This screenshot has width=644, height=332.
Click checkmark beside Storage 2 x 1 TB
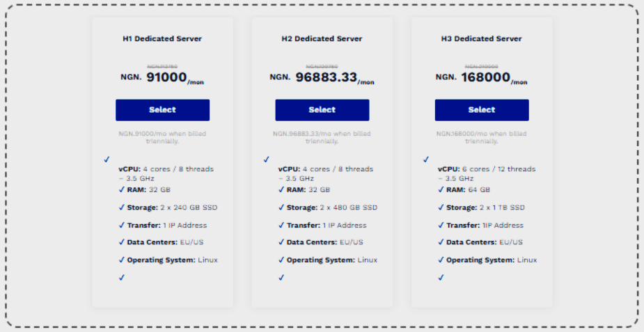click(x=441, y=207)
